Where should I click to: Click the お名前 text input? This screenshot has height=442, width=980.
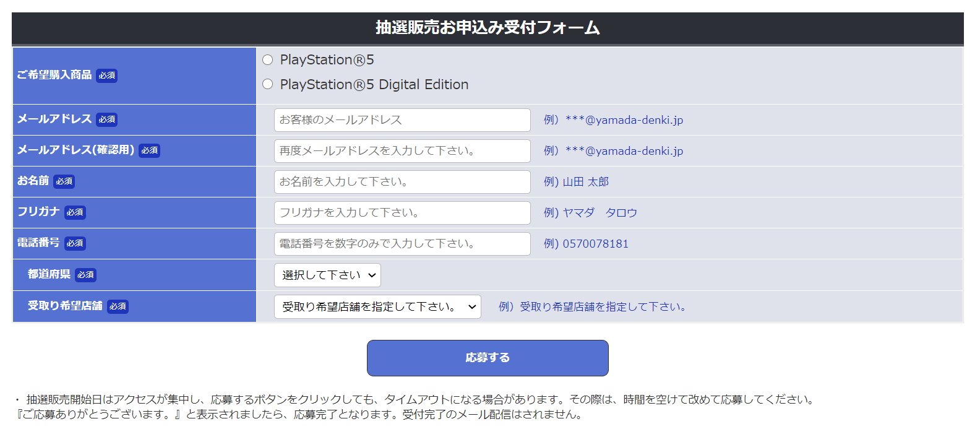[402, 182]
